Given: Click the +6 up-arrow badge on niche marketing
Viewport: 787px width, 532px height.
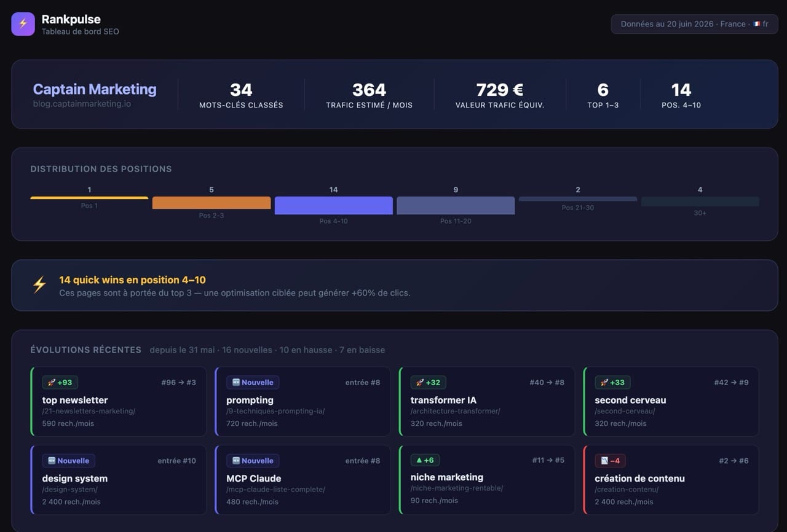Looking at the screenshot, I should (x=425, y=460).
